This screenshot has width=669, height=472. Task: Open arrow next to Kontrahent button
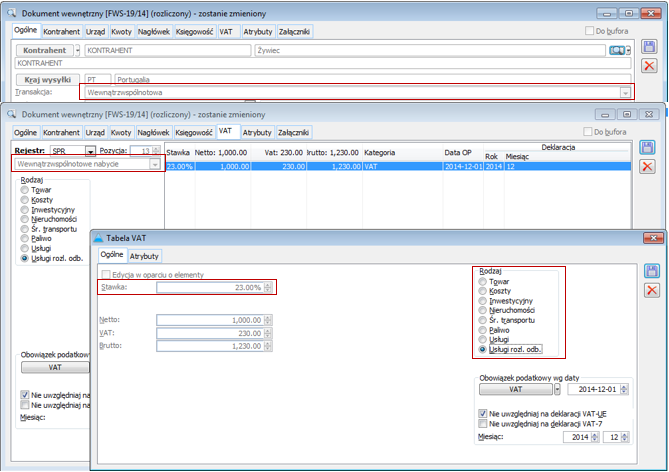[78, 50]
